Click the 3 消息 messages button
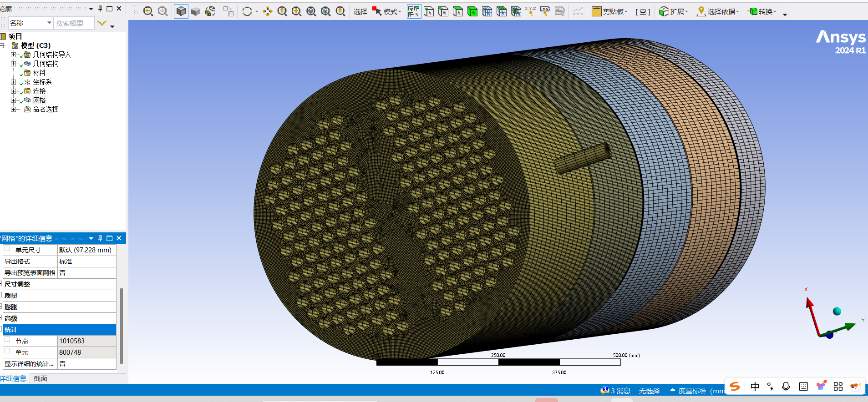Viewport: 868px width, 402px height. tap(615, 391)
